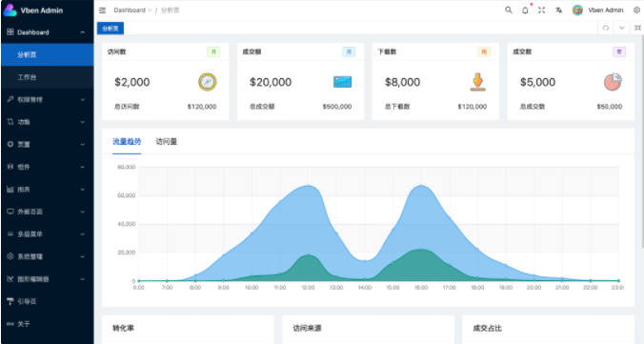This screenshot has width=644, height=344.
Task: Expand the 权限管理 sidebar menu
Action: [x=47, y=99]
